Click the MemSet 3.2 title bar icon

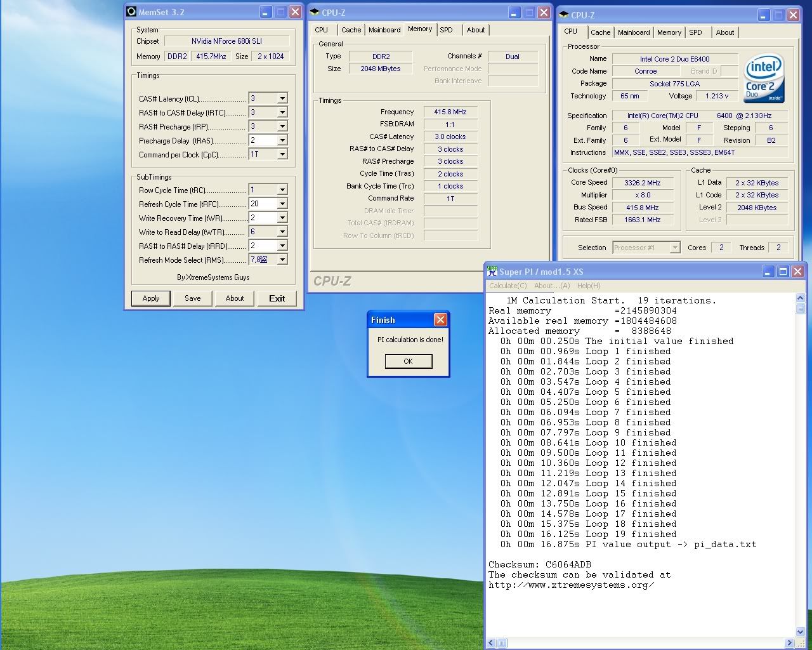(131, 11)
